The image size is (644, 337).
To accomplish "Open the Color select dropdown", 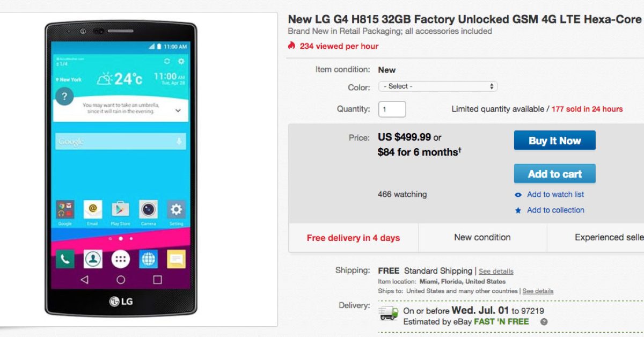I will click(438, 86).
